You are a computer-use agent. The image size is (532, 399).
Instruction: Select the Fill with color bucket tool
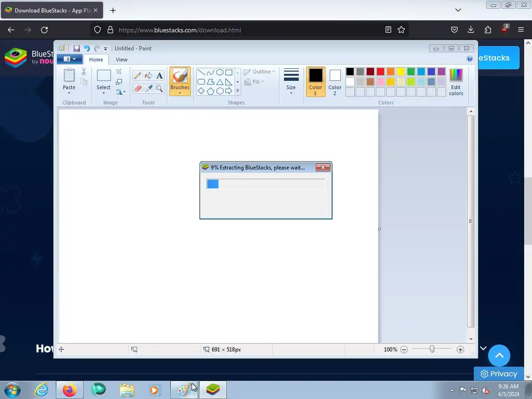pos(148,75)
